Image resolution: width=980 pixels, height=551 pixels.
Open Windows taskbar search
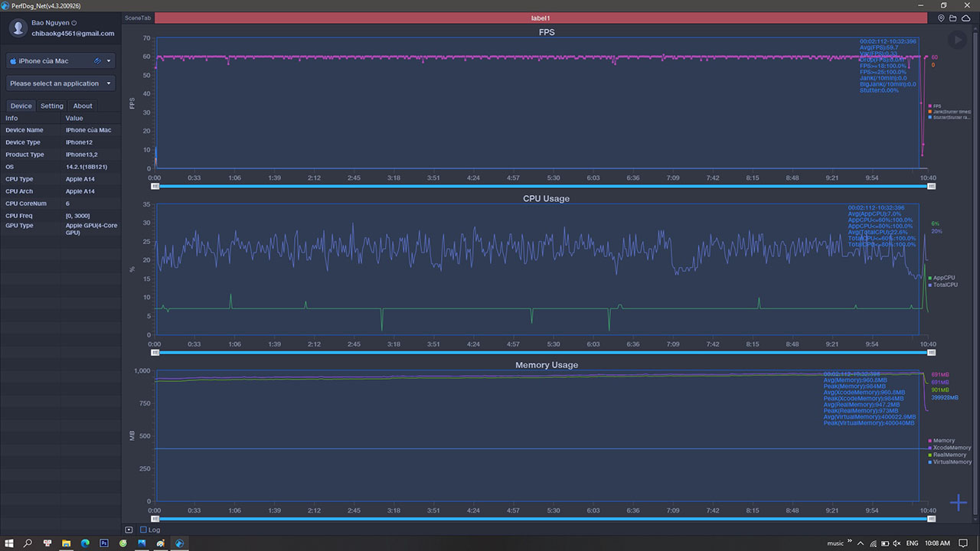tap(28, 543)
